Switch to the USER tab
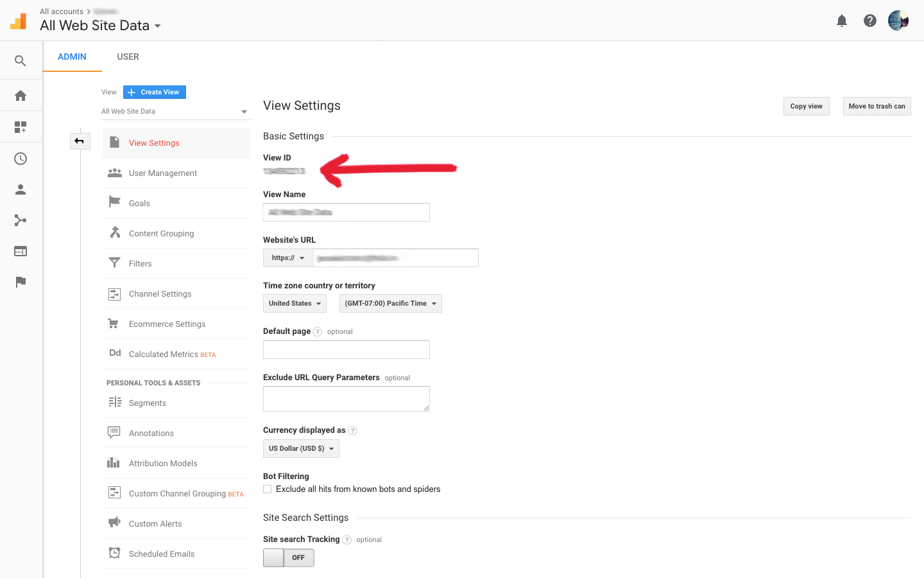Viewport: 924px width, 578px height. point(128,57)
